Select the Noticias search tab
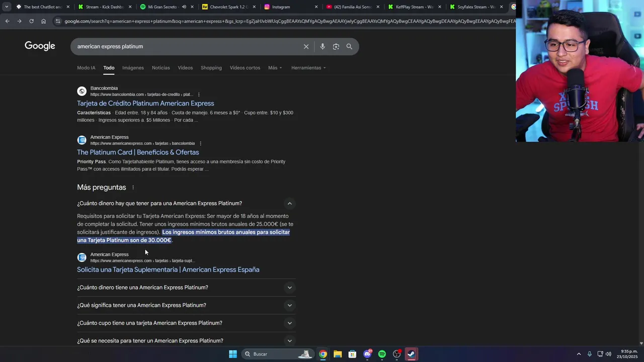644x362 pixels. click(161, 68)
